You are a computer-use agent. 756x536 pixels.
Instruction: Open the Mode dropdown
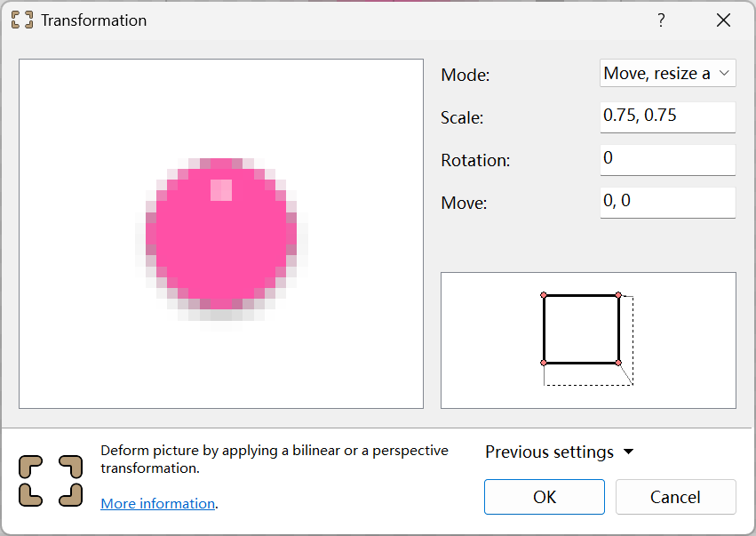point(668,74)
